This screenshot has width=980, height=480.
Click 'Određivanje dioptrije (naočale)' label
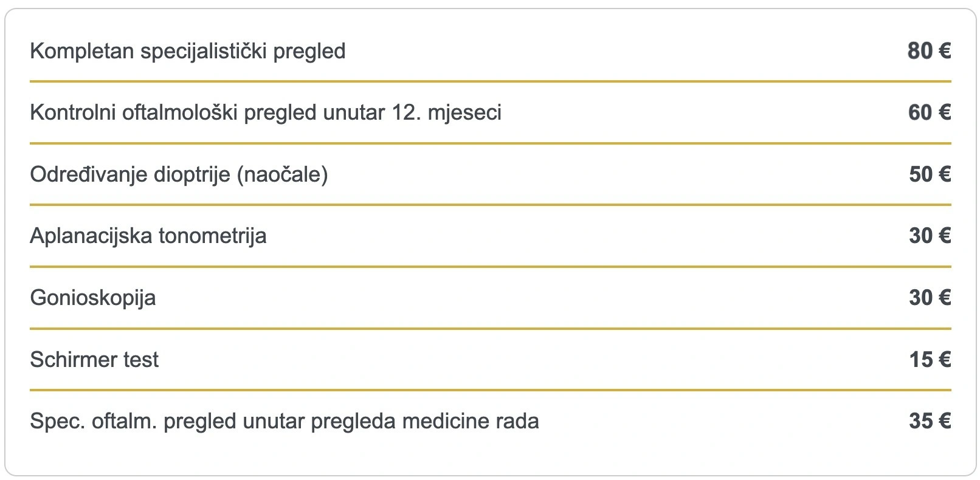(x=179, y=175)
